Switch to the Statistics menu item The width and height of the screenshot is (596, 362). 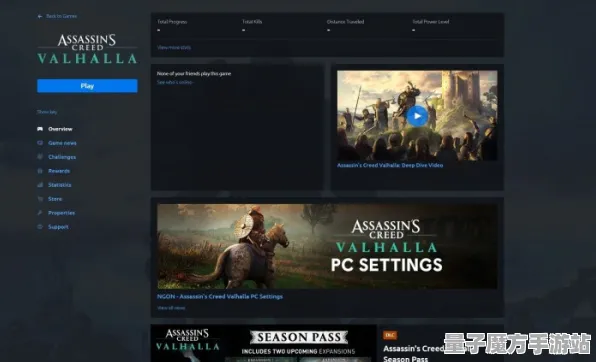coord(60,185)
